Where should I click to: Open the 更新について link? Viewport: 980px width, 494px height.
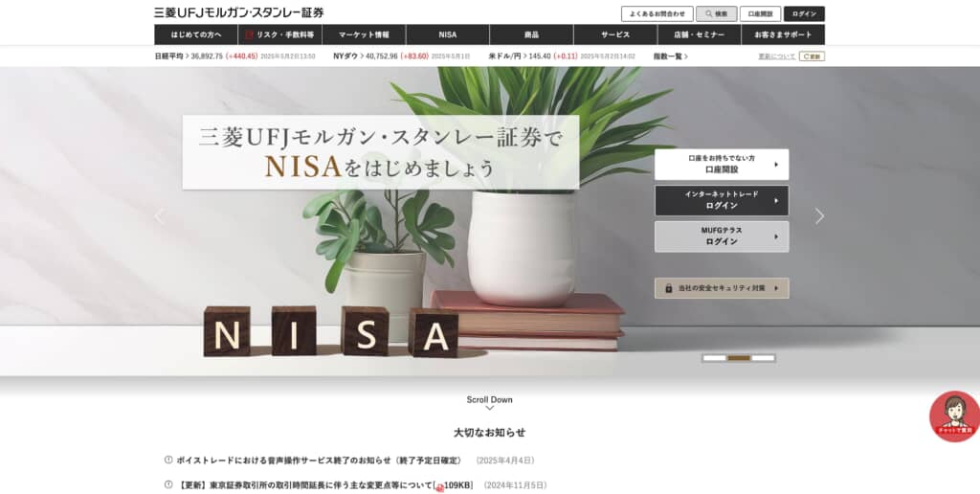point(777,56)
